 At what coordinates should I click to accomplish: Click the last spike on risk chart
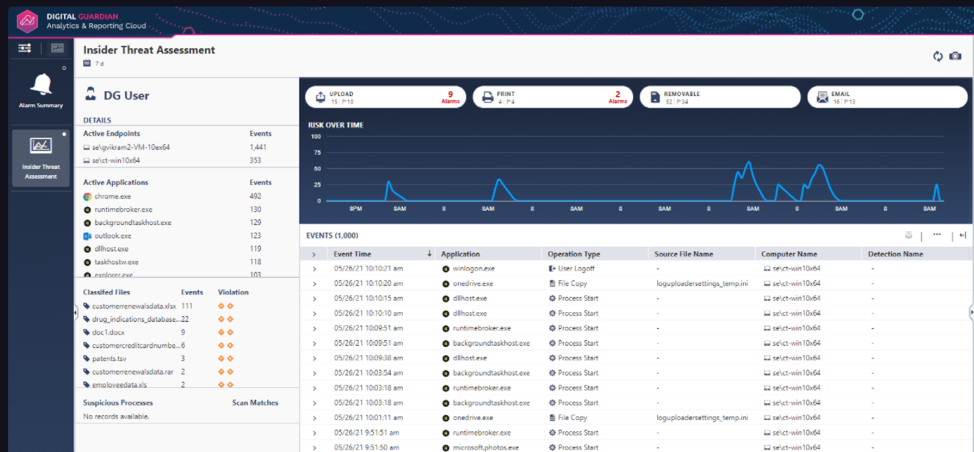click(x=937, y=185)
